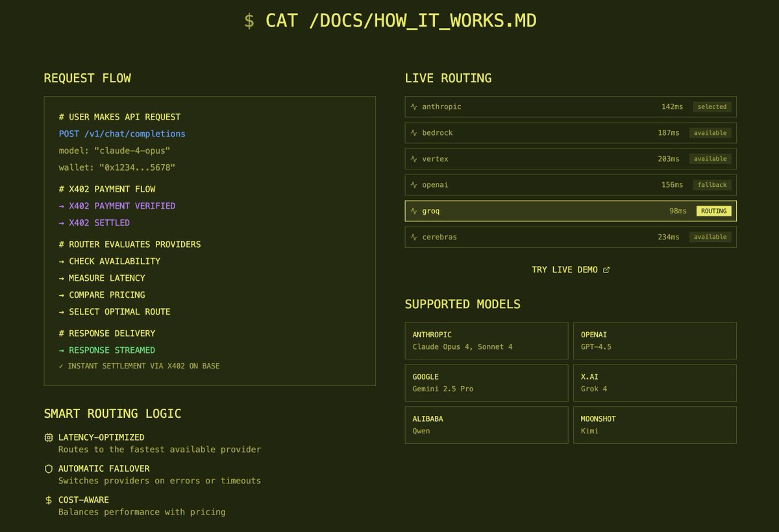This screenshot has width=779, height=532.
Task: Click the X402 PAYMENT VERIFIED line
Action: pos(117,206)
